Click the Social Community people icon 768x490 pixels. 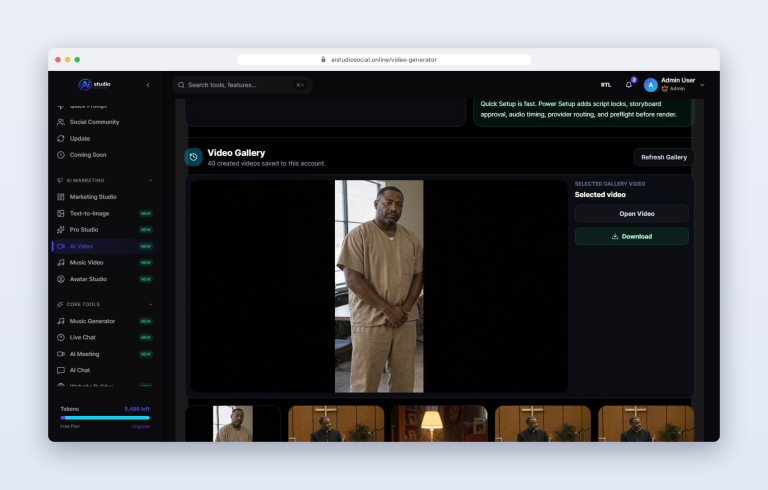(x=61, y=122)
